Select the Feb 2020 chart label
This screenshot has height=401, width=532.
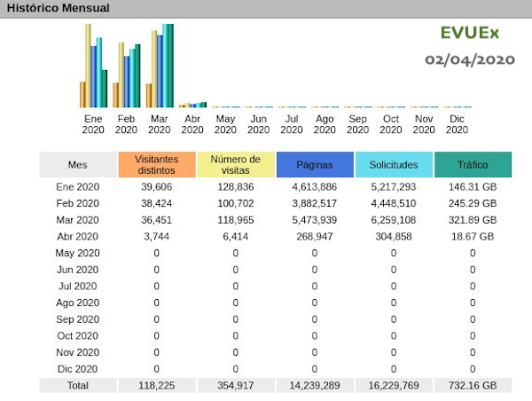click(x=126, y=124)
